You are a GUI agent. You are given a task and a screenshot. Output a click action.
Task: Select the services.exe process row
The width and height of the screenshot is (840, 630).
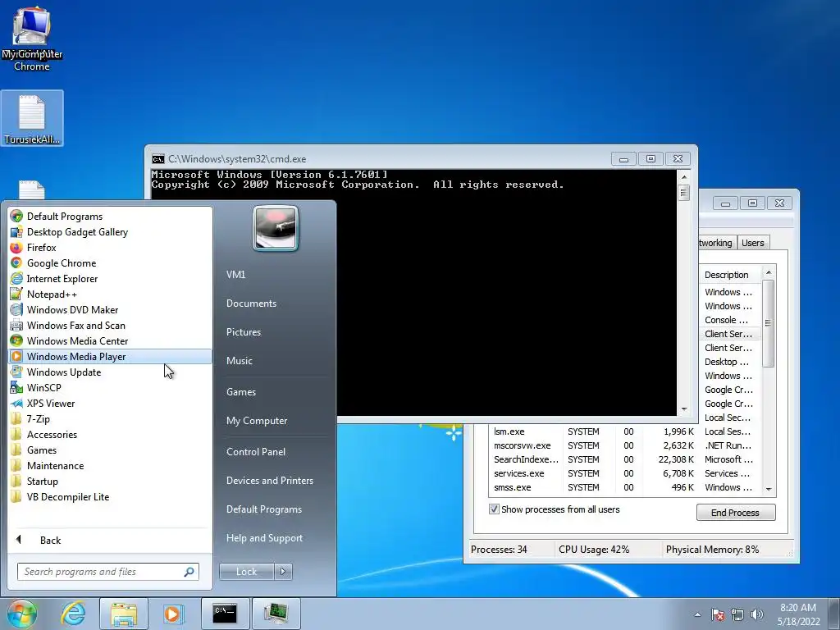pos(624,473)
